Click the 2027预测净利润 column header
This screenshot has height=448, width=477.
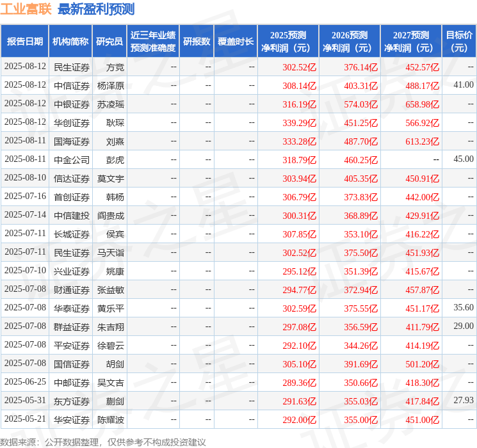pos(411,42)
